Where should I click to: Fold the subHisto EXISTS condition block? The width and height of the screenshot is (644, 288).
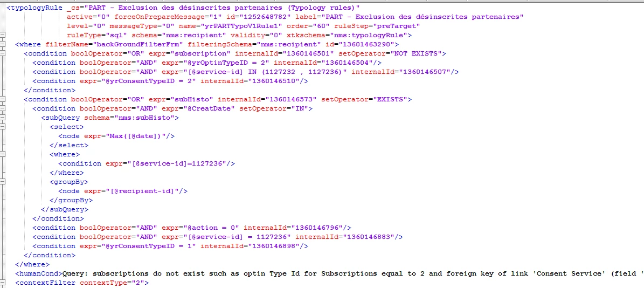(x=3, y=99)
